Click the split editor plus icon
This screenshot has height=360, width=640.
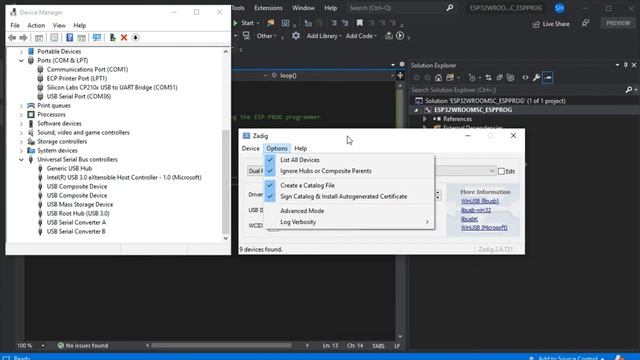coord(400,76)
